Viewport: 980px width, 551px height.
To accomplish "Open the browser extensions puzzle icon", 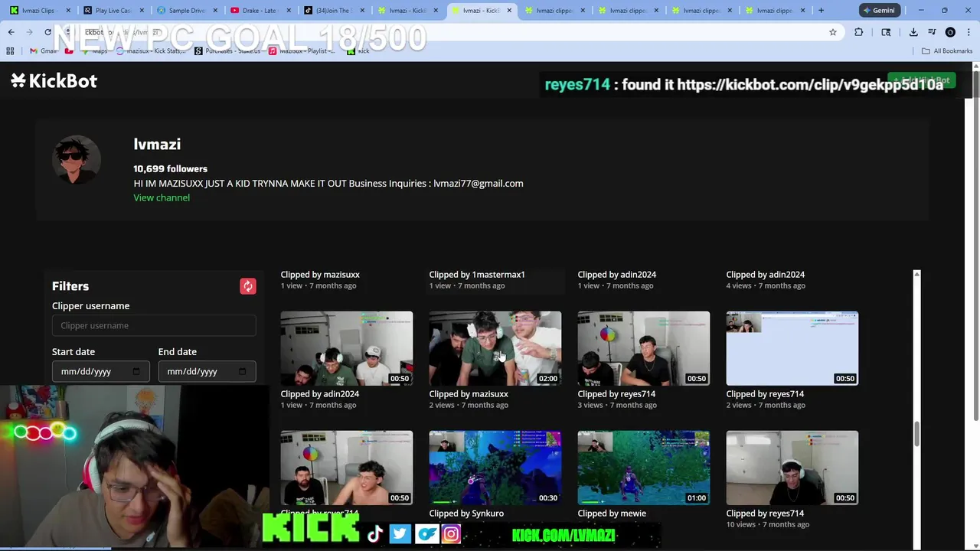I will (x=858, y=32).
